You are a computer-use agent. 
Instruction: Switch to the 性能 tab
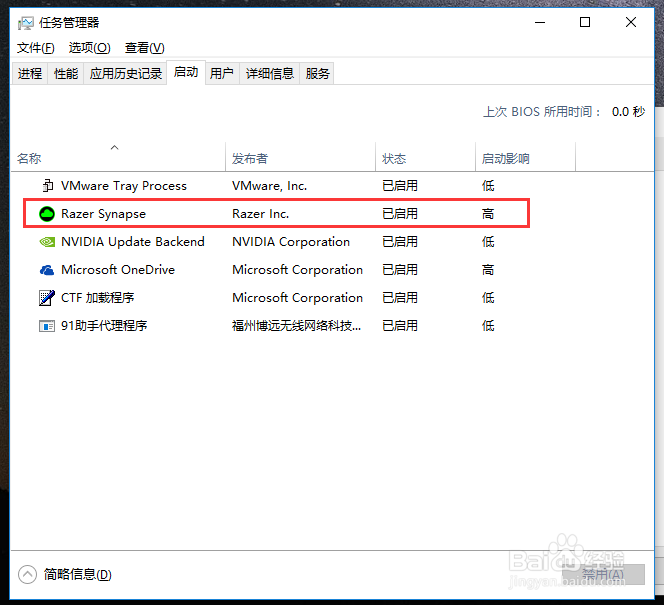[66, 74]
